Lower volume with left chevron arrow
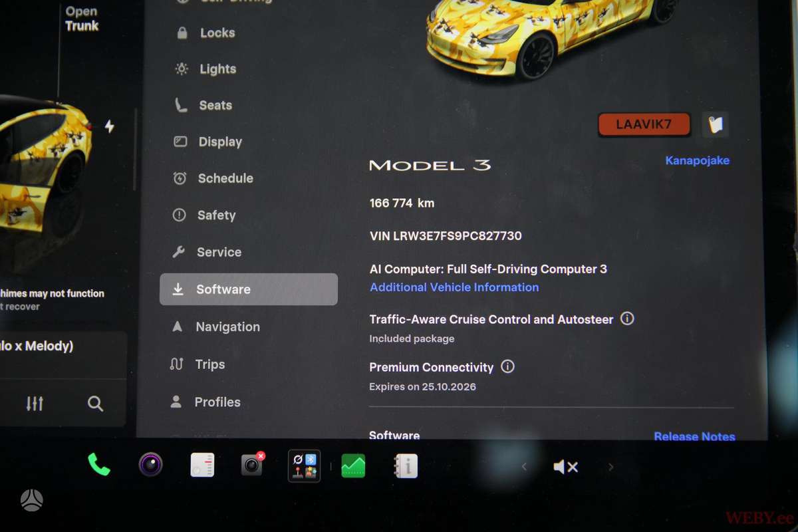The height and width of the screenshot is (532, 798). coord(524,467)
